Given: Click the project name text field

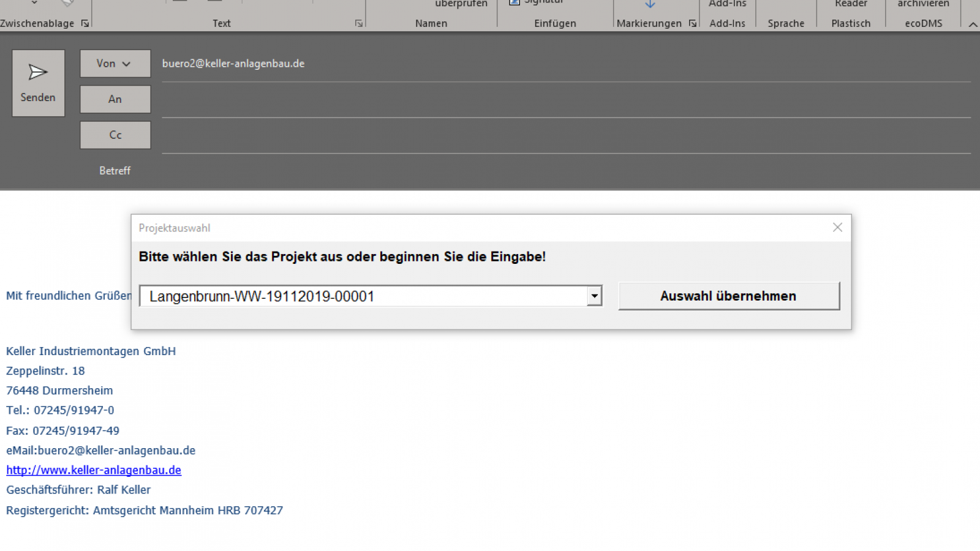Looking at the screenshot, I should click(x=364, y=296).
